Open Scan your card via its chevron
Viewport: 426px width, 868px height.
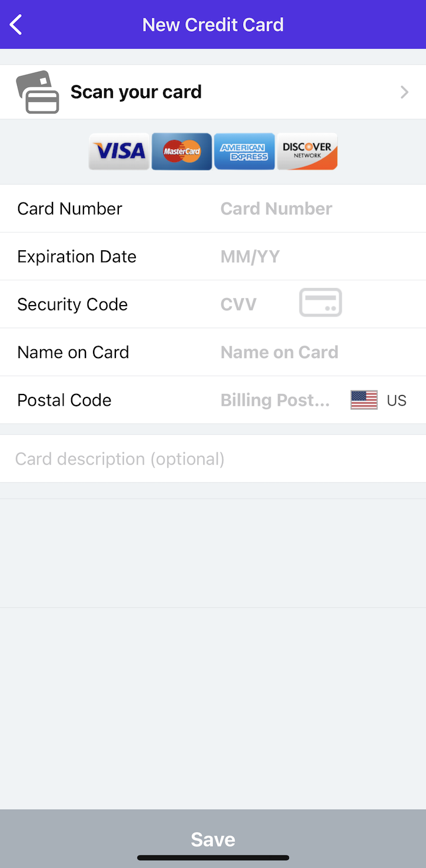coord(404,92)
